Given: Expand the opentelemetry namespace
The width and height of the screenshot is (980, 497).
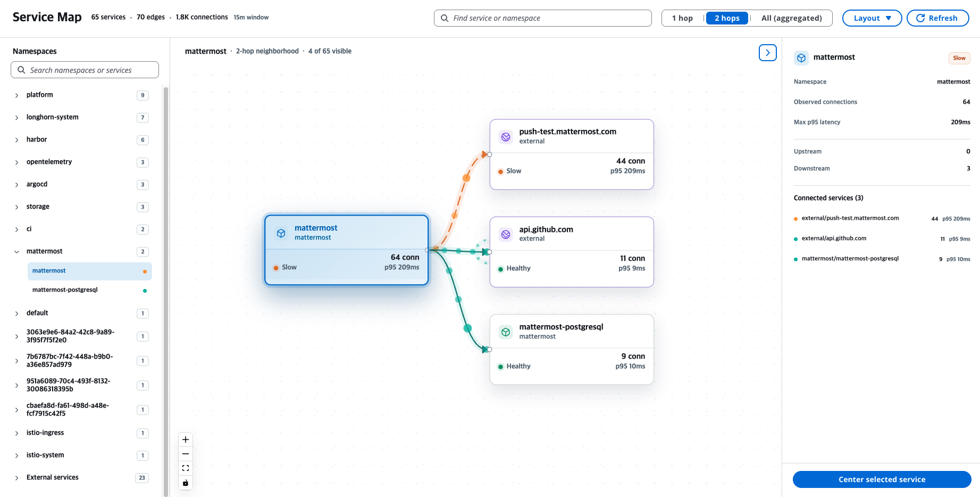Looking at the screenshot, I should 16,162.
